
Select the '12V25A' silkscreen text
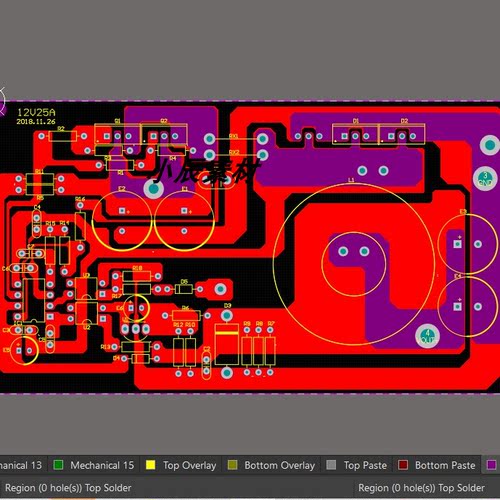pos(36,112)
